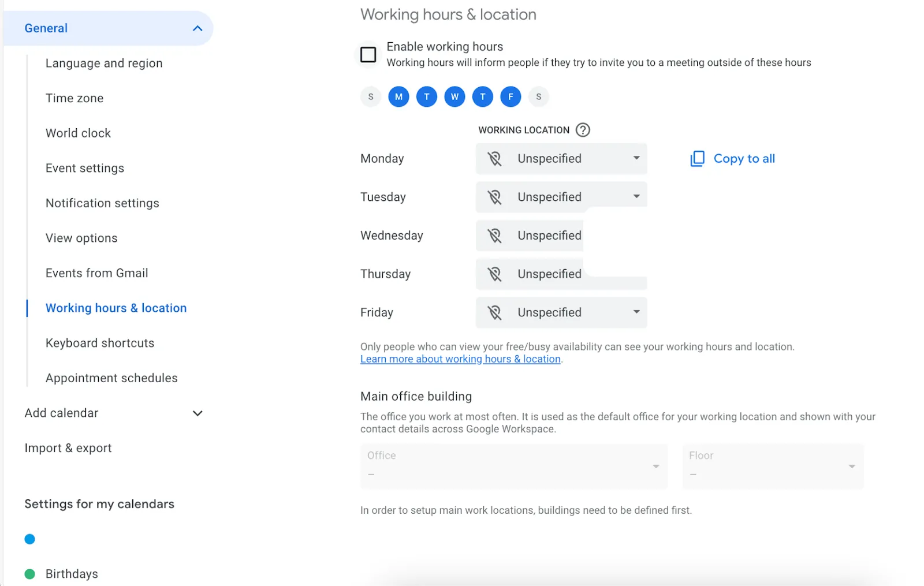Viewport: 924px width, 586px height.
Task: Open Time zone settings
Action: [74, 98]
